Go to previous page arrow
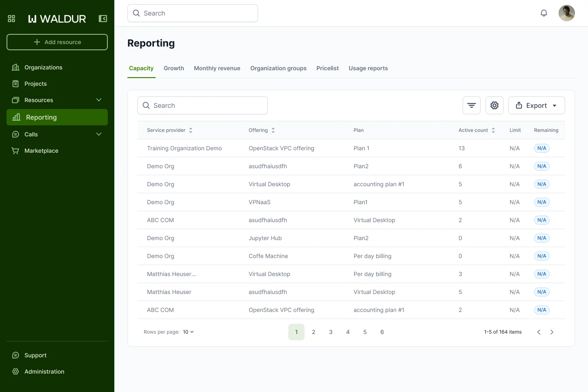This screenshot has width=588, height=392. point(539,332)
